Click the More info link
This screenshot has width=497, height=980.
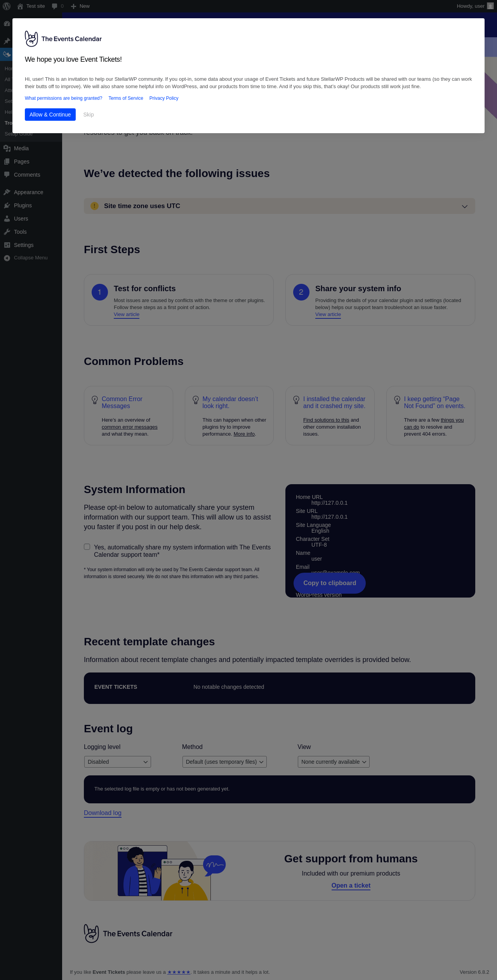tap(244, 434)
